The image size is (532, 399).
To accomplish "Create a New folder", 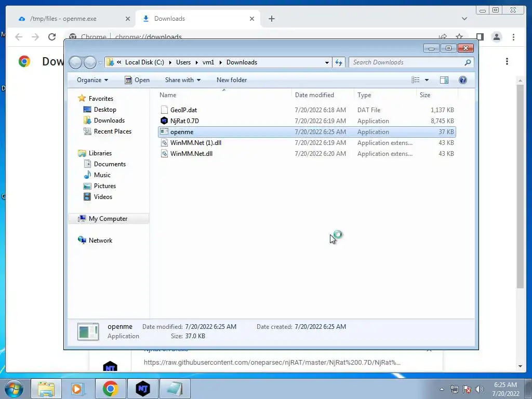I will tap(232, 79).
